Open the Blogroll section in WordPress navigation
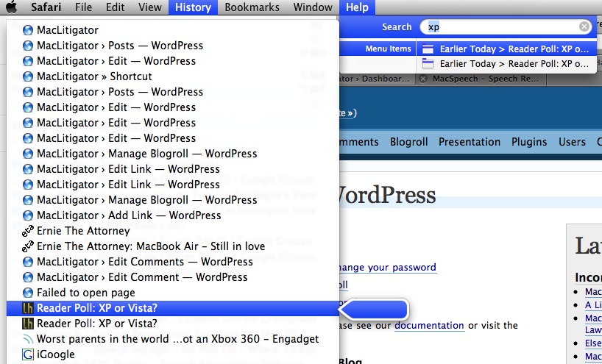 409,142
